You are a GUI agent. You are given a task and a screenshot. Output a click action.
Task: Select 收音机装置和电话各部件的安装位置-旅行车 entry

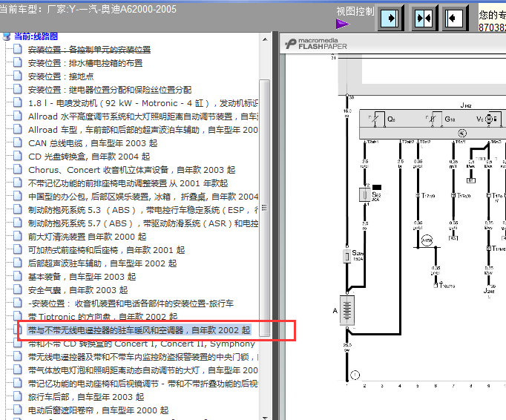click(131, 303)
